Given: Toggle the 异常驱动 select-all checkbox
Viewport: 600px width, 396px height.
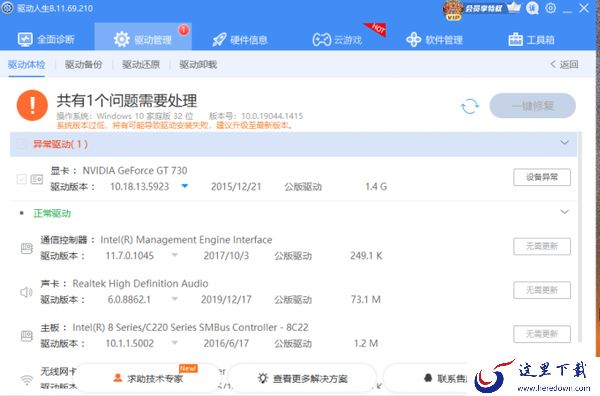Looking at the screenshot, I should (21, 144).
